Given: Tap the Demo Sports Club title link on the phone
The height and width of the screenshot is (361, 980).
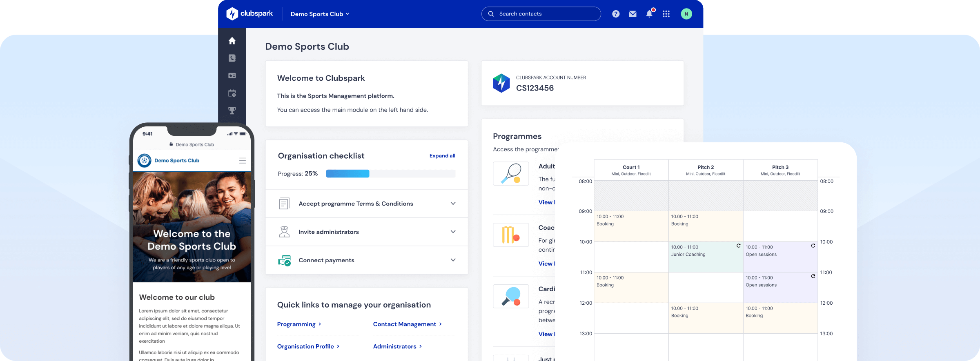Looking at the screenshot, I should click(x=177, y=161).
